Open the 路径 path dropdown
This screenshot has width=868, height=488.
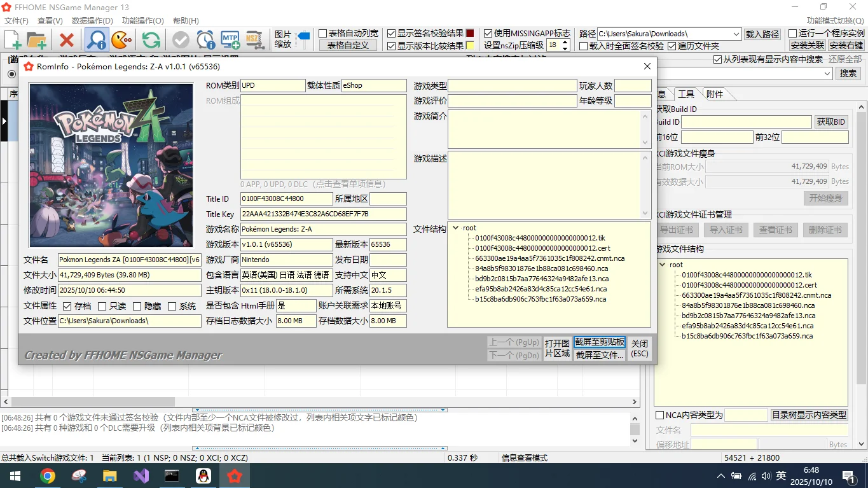pyautogui.click(x=736, y=34)
